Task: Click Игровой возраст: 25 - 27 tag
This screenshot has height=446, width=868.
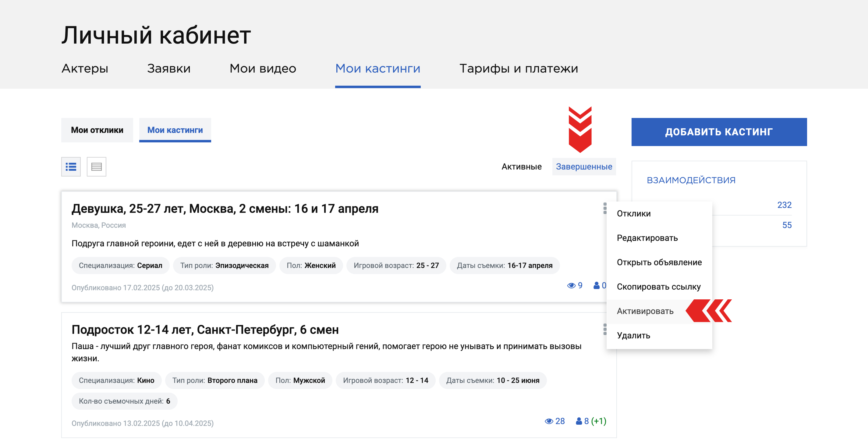Action: tap(396, 266)
